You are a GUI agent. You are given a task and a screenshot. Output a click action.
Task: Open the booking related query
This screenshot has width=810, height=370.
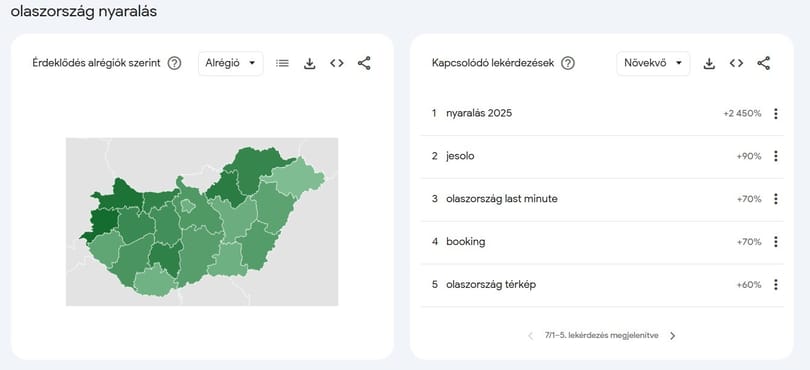(x=602, y=242)
